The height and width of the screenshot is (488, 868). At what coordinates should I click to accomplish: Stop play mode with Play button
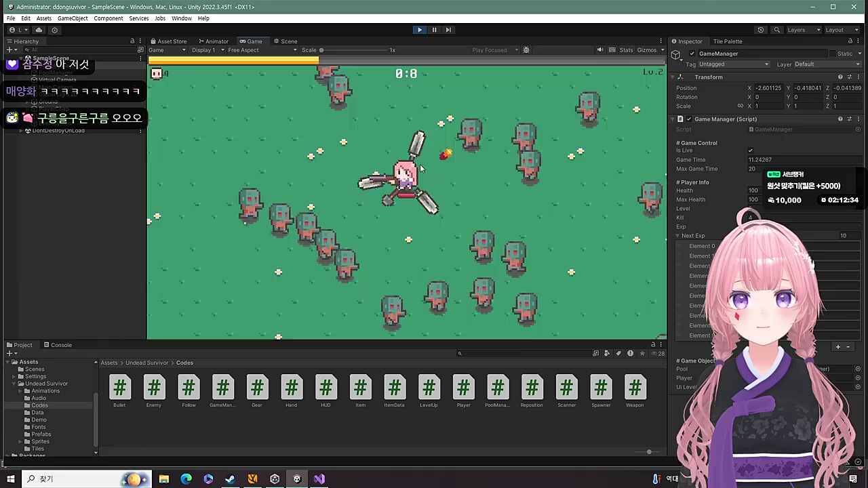click(x=419, y=30)
